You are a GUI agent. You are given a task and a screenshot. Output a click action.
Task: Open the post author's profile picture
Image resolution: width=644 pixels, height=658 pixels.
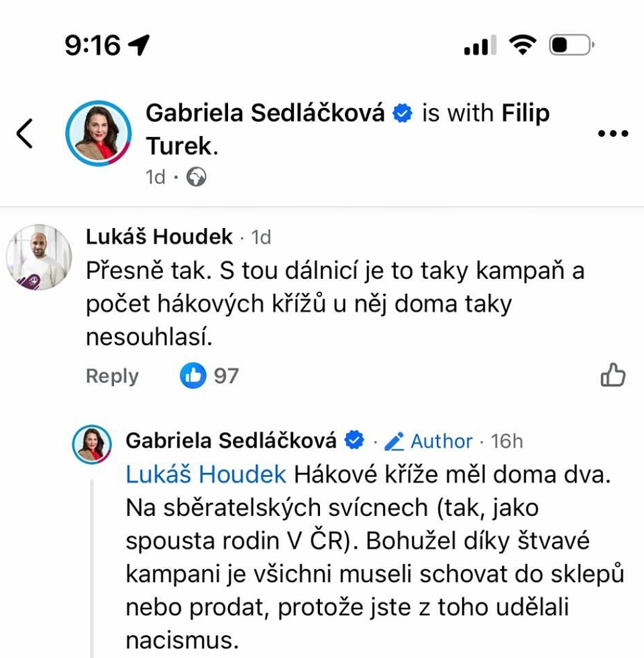pyautogui.click(x=98, y=133)
